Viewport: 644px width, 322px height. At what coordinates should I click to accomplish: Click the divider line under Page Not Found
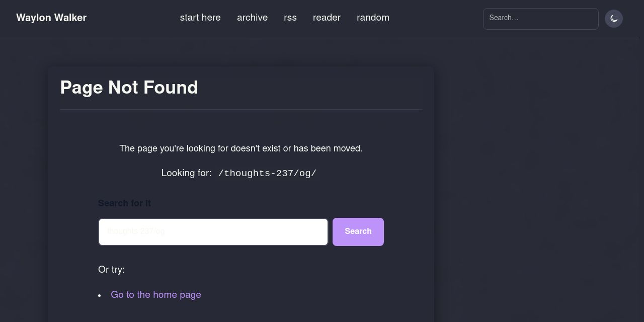241,109
